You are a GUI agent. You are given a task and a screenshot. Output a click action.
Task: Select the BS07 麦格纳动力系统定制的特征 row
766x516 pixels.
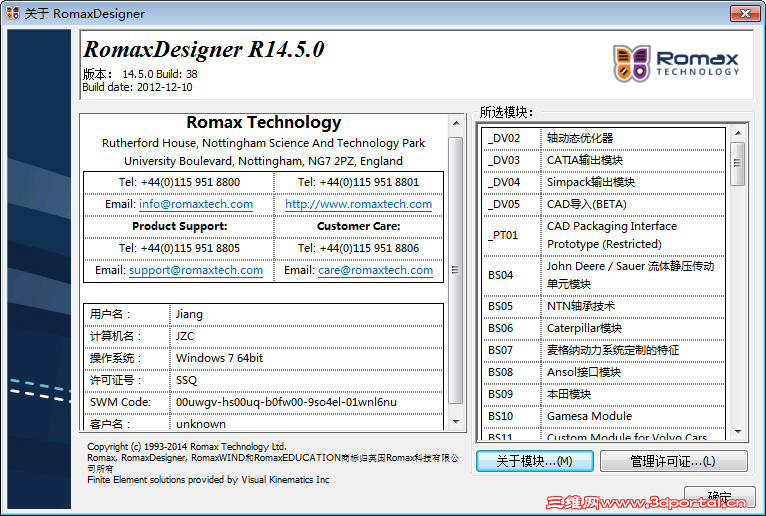point(604,350)
